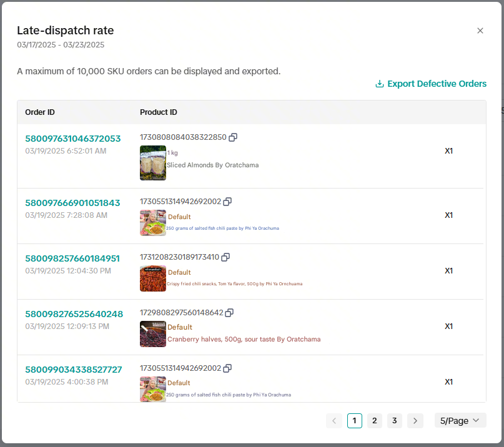Image resolution: width=504 pixels, height=447 pixels.
Task: Click previous page arrow
Action: 334,421
